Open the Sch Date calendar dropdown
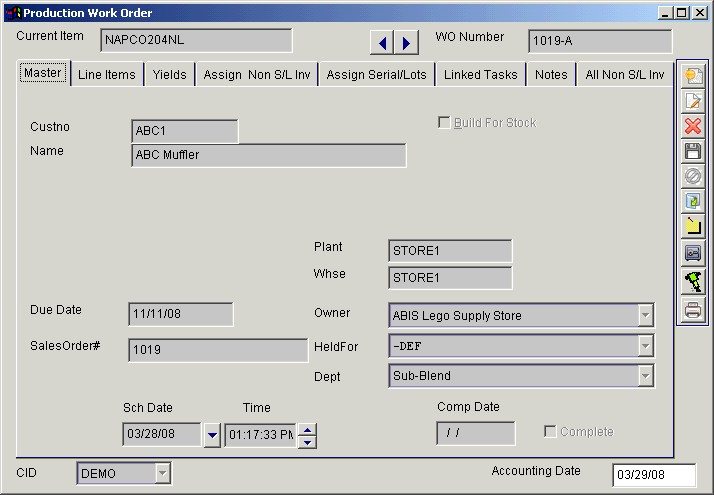 tap(211, 436)
